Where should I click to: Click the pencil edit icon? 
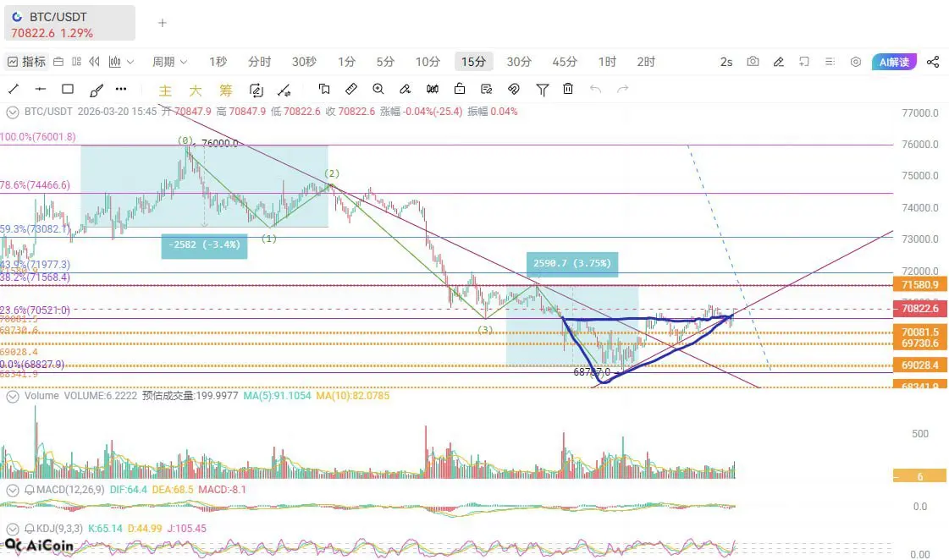pos(779,62)
